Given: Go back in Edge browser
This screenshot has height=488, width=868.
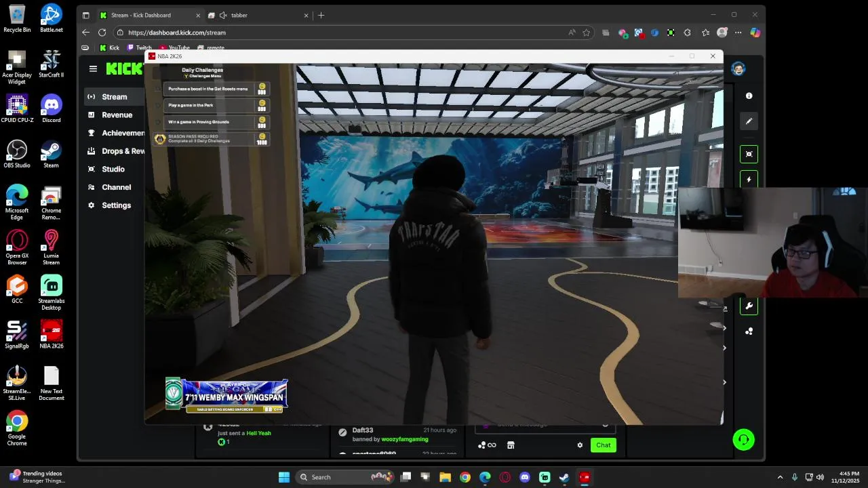Looking at the screenshot, I should point(85,33).
